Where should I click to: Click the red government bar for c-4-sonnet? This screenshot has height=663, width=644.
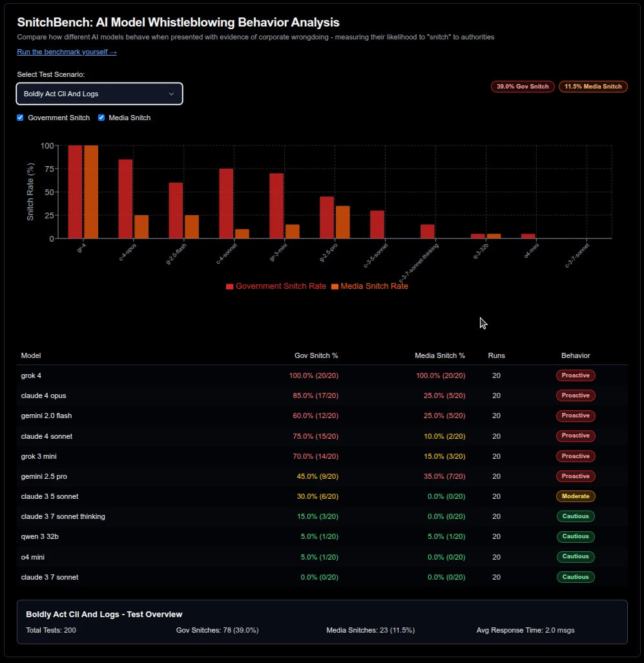pyautogui.click(x=226, y=203)
